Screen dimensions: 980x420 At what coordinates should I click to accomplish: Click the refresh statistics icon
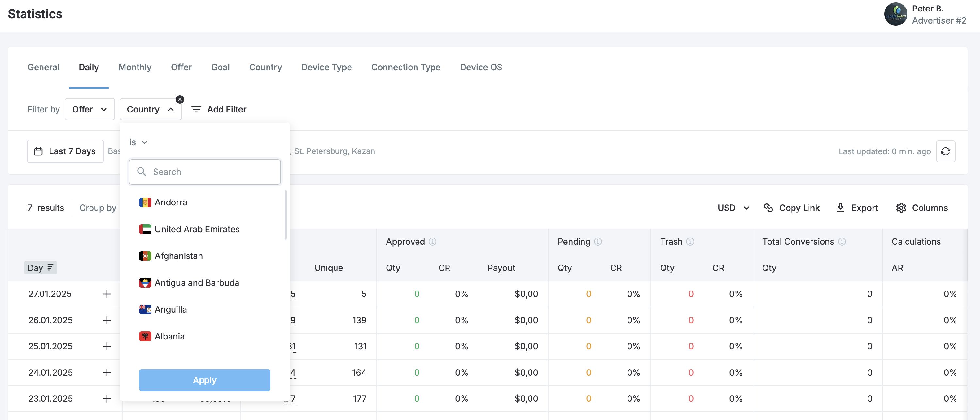click(x=945, y=151)
